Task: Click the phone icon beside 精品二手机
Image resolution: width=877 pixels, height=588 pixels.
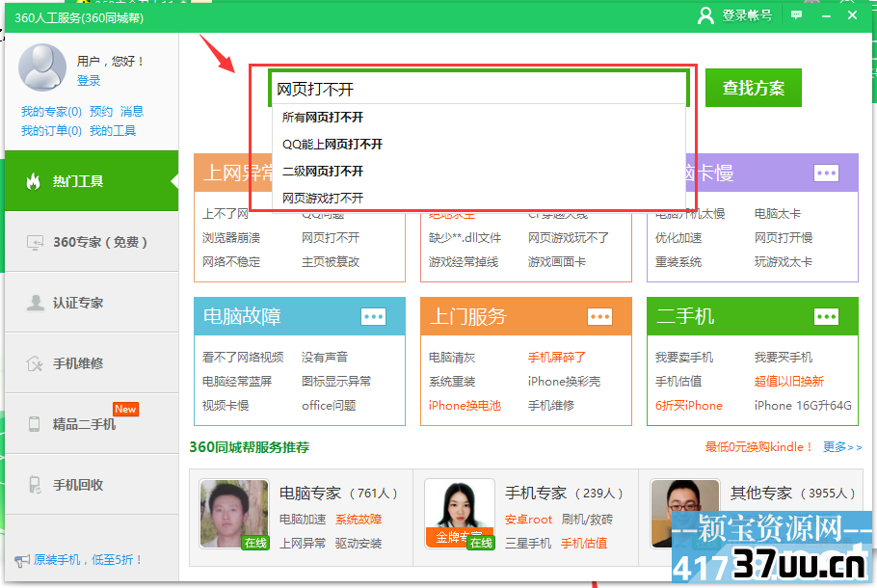Action: click(34, 424)
